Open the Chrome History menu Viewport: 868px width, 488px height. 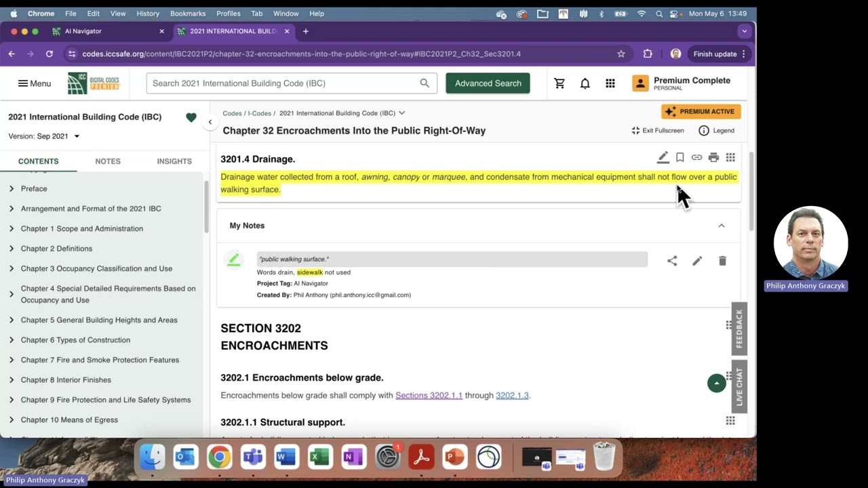tap(148, 14)
